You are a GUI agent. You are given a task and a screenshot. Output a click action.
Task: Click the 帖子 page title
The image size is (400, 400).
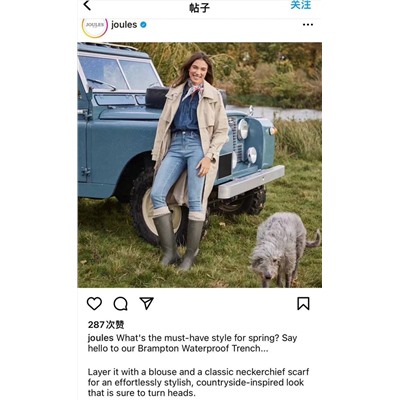199,7
